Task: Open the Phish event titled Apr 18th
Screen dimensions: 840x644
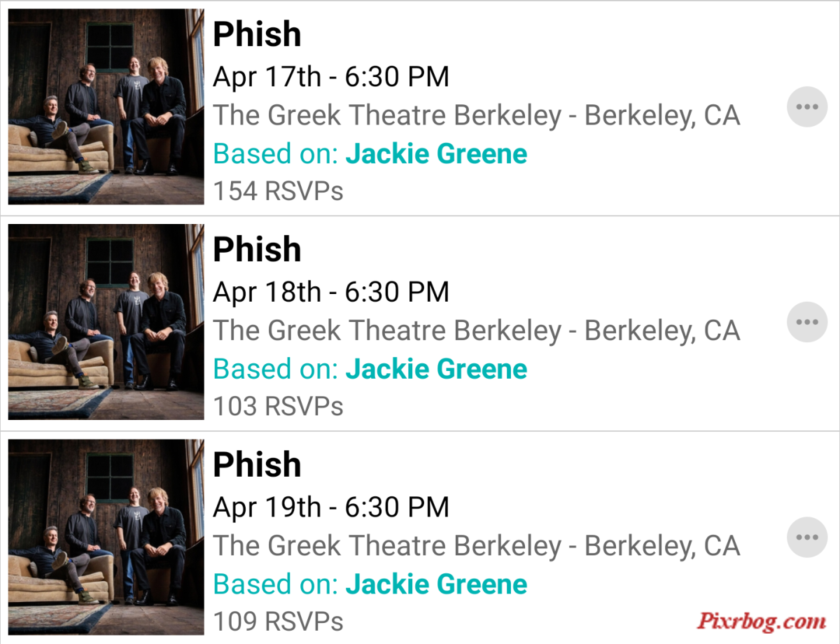Action: click(x=257, y=249)
